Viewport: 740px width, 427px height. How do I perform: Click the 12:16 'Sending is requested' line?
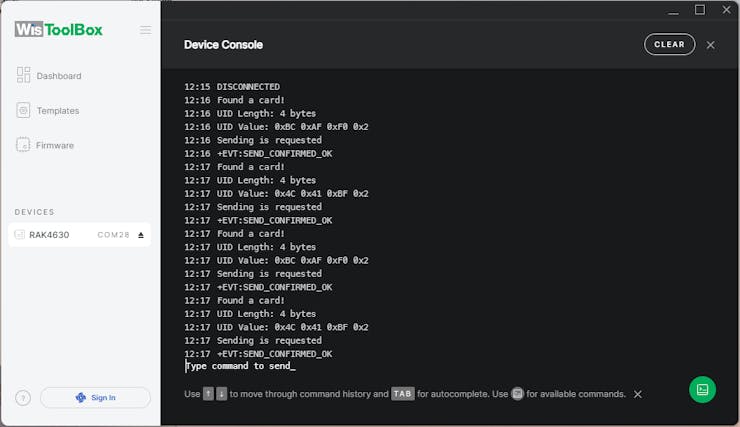253,140
